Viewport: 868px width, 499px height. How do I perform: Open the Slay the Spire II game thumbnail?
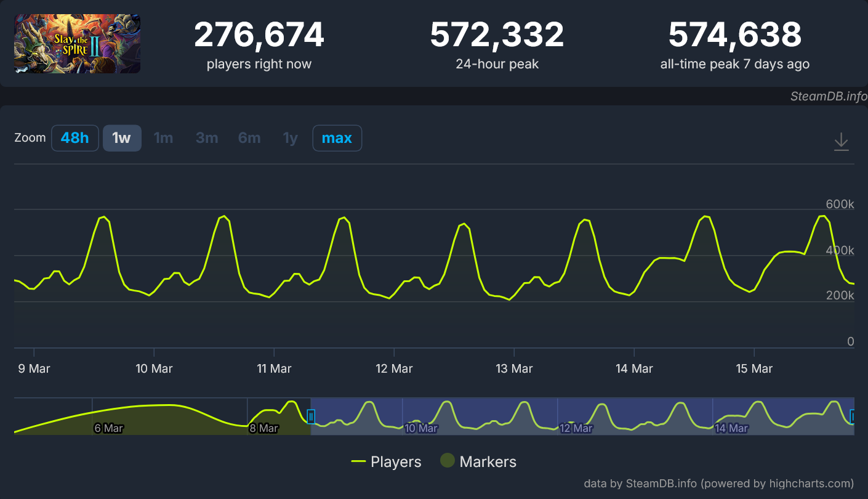(x=78, y=44)
